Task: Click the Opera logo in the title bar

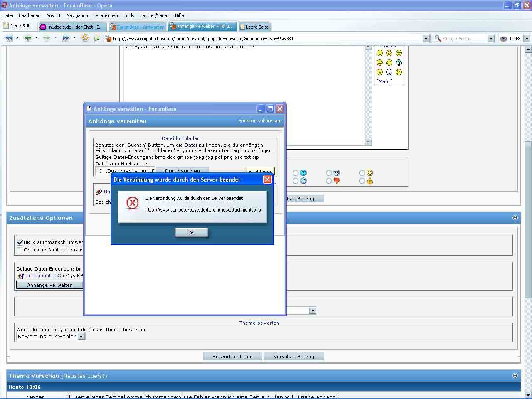Action: click(5, 5)
